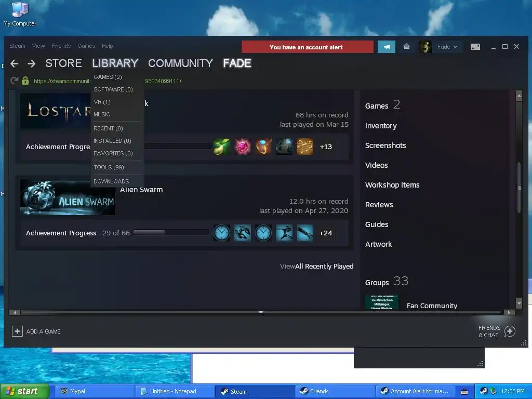
Task: Open the Guides link
Action: click(377, 224)
